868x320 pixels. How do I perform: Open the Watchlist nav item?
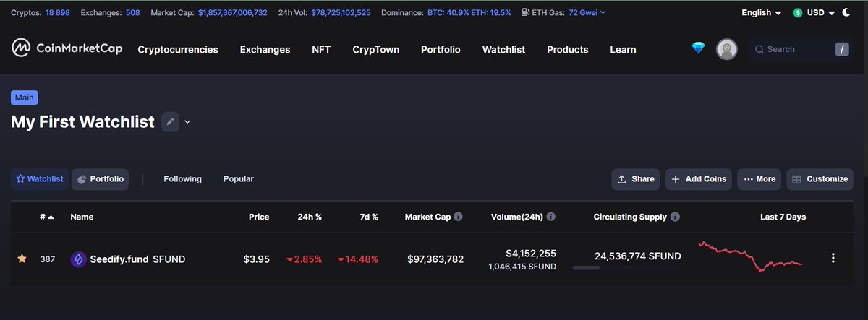(x=503, y=49)
